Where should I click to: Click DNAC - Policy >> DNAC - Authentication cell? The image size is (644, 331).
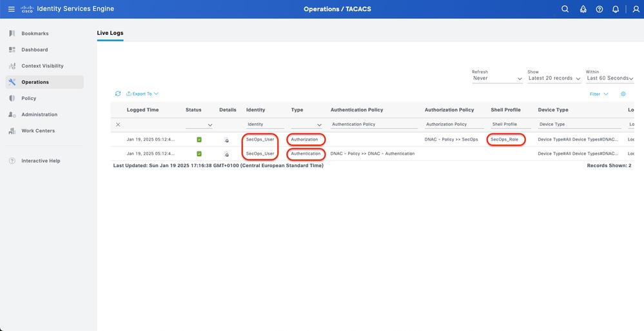[373, 154]
